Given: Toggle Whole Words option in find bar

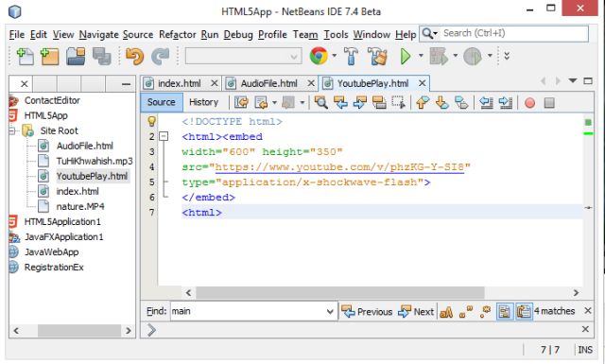Looking at the screenshot, I should pyautogui.click(x=466, y=311).
